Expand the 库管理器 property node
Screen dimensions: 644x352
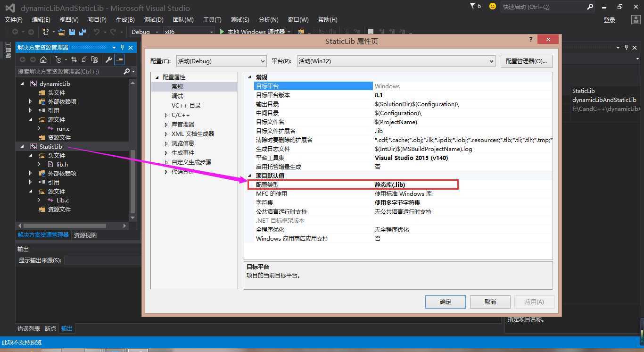click(x=166, y=125)
